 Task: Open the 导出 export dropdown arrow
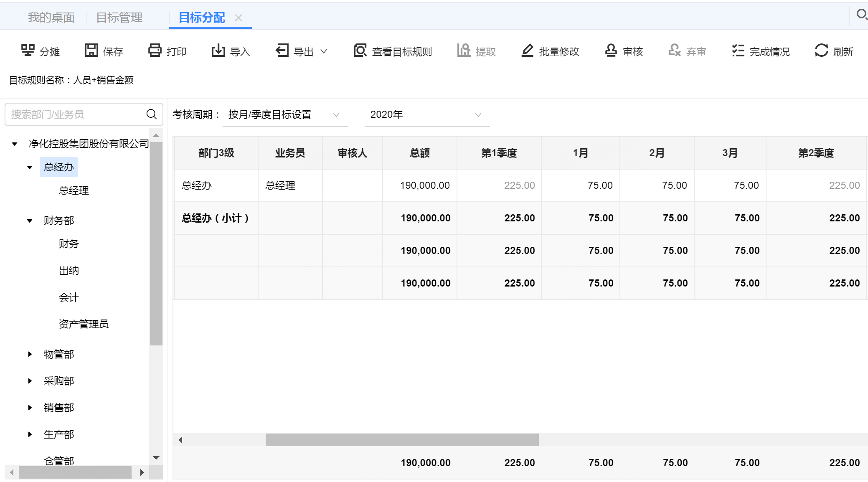tap(324, 51)
